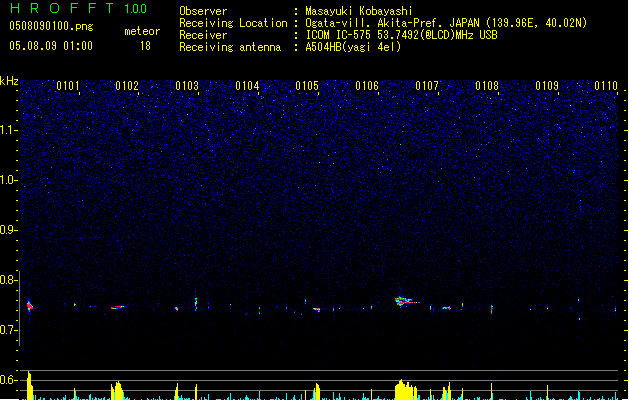
Task: Click the 0110 time marker
Action: coord(606,86)
